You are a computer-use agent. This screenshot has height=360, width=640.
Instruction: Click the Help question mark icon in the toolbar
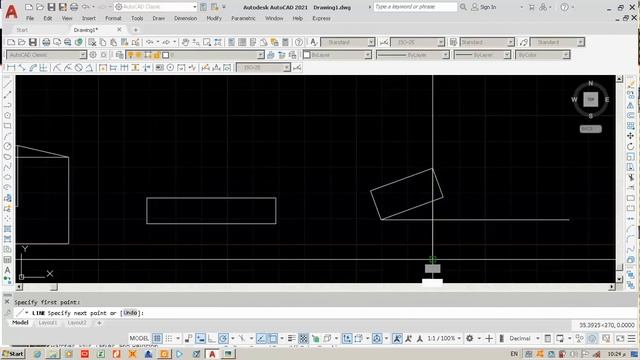pyautogui.click(x=299, y=42)
